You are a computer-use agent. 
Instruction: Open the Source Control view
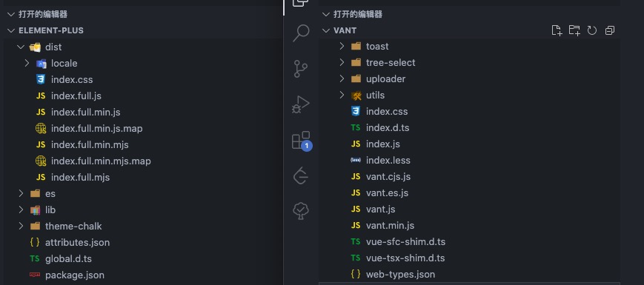tap(301, 69)
